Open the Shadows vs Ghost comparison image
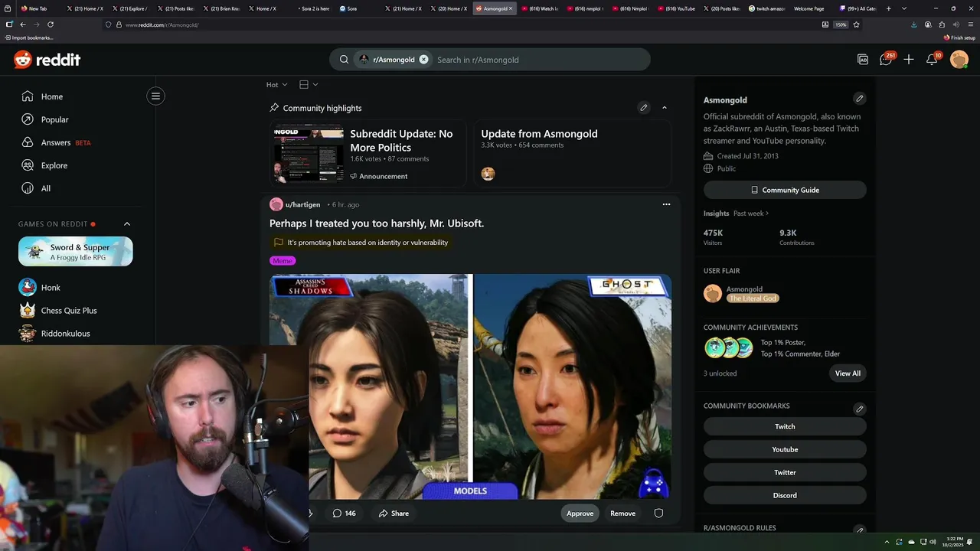Screen dimensions: 980x551 [x=470, y=386]
